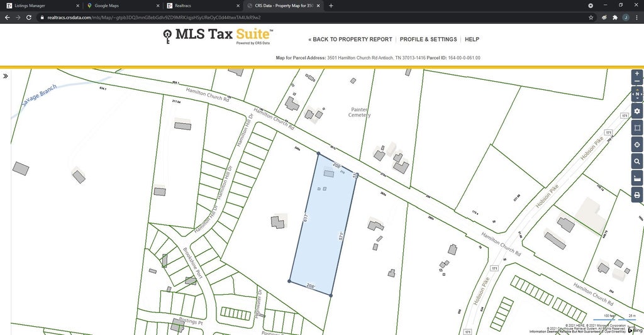Image resolution: width=644 pixels, height=335 pixels.
Task: Reload the page
Action: point(29,18)
